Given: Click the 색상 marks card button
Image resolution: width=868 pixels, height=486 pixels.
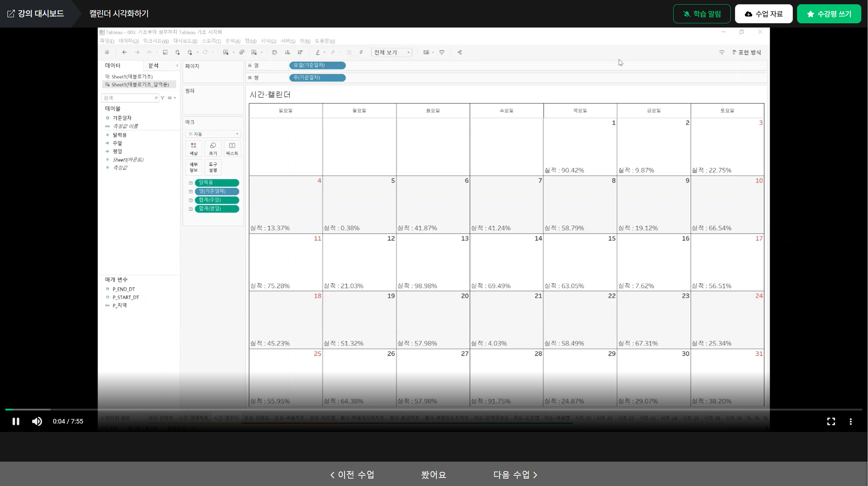Looking at the screenshot, I should pyautogui.click(x=194, y=149).
